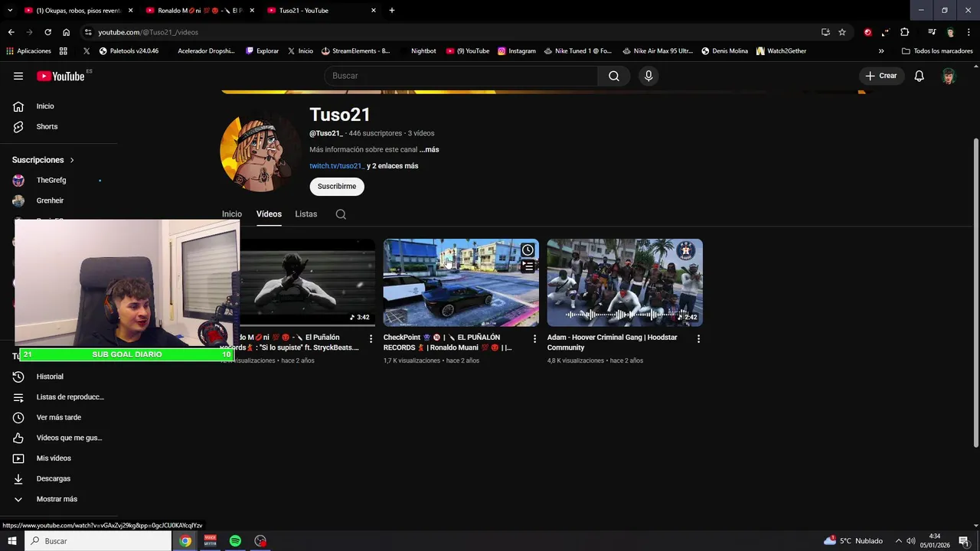This screenshot has height=551, width=980.
Task: Open the notifications bell
Action: [920, 76]
